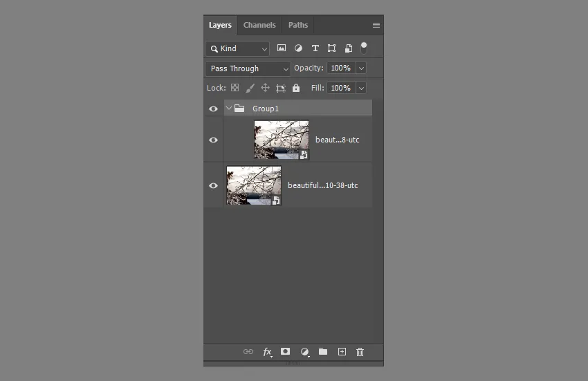The image size is (588, 381).
Task: Add a layer style with fx icon
Action: [267, 352]
